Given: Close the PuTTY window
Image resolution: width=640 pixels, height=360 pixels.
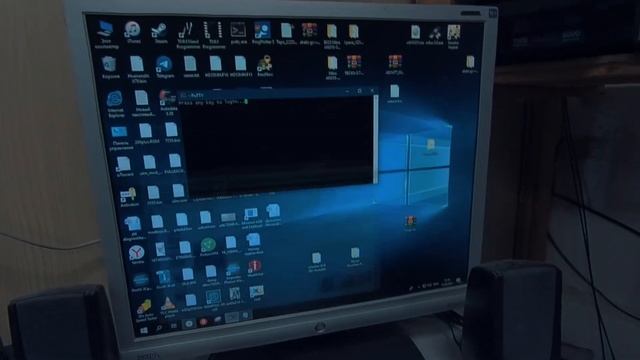Looking at the screenshot, I should 372,91.
